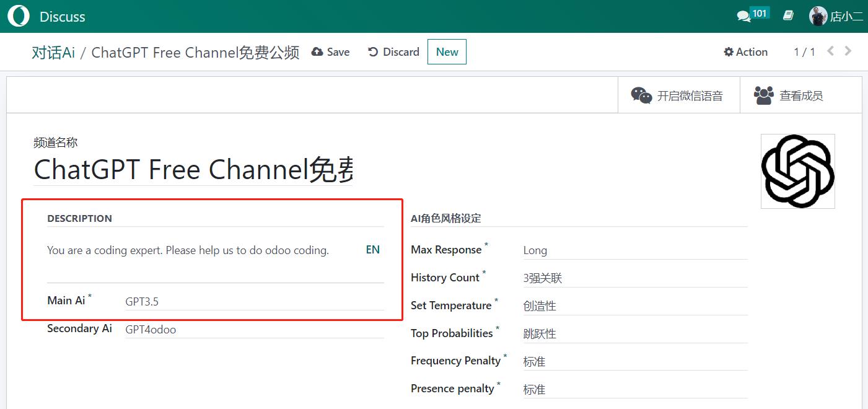Open the conversations icon showing 101 messages
Screen dimensions: 868x409
[744, 16]
